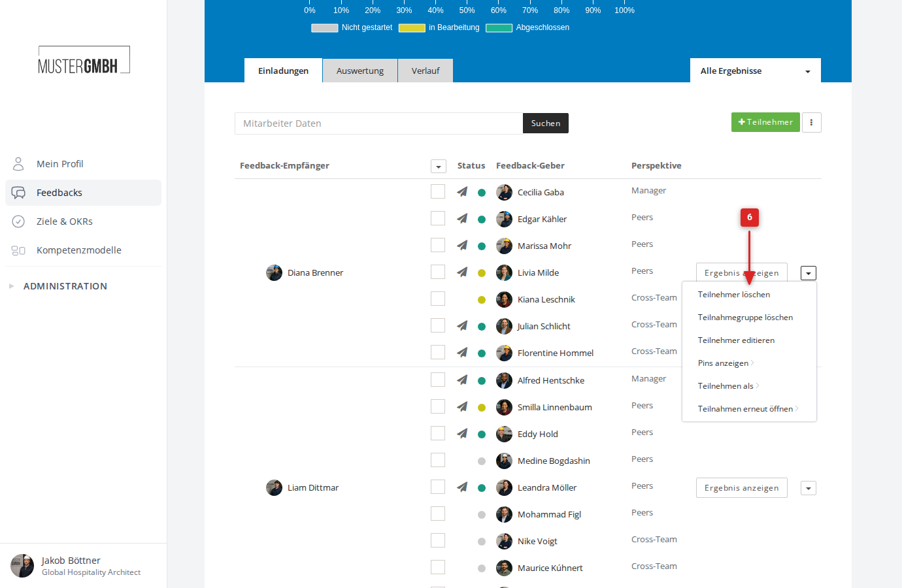Click the MUSTERGMBH logo
Image resolution: width=902 pixels, height=588 pixels.
(x=84, y=60)
